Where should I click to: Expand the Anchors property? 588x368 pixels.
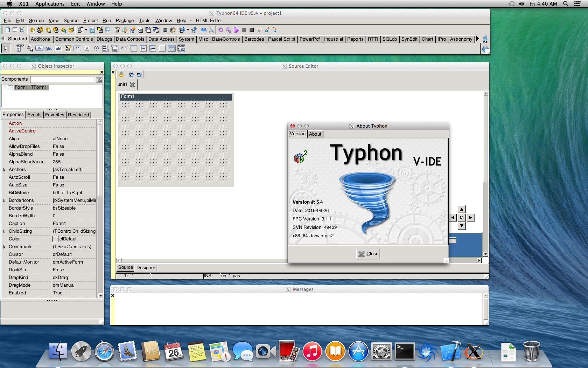(x=4, y=170)
